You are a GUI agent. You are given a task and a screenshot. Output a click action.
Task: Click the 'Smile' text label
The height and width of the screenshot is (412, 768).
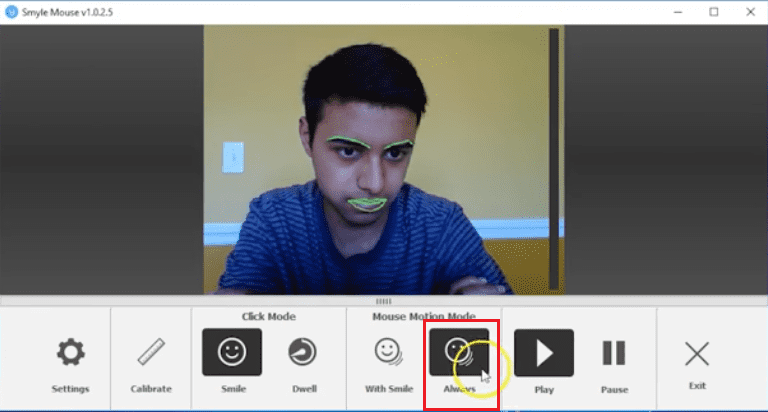pyautogui.click(x=232, y=388)
